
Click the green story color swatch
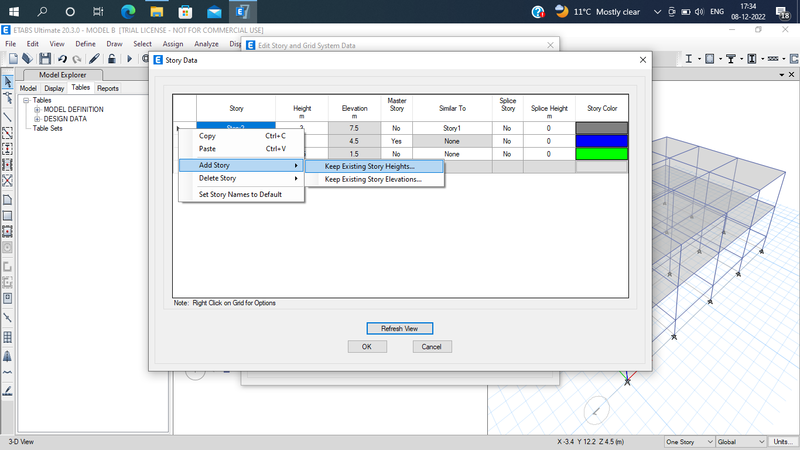tap(602, 154)
